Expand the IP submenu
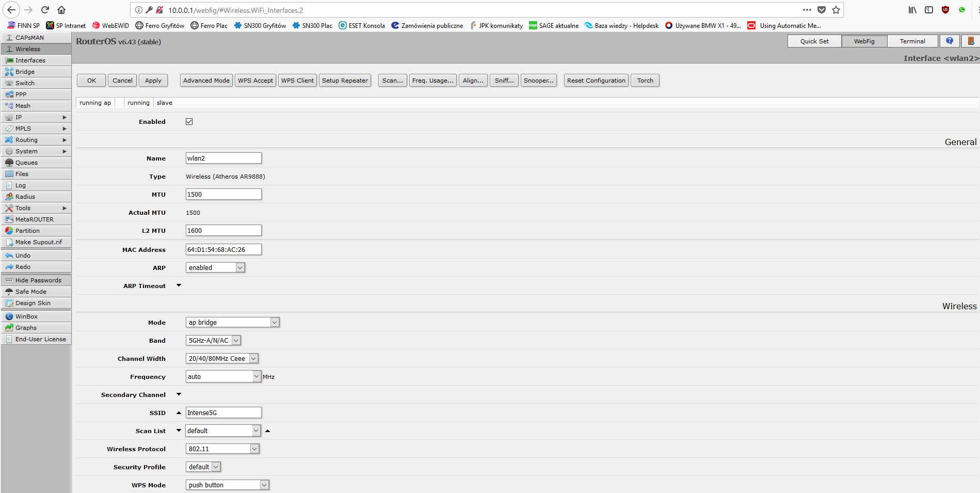This screenshot has height=493, width=980. [x=36, y=117]
